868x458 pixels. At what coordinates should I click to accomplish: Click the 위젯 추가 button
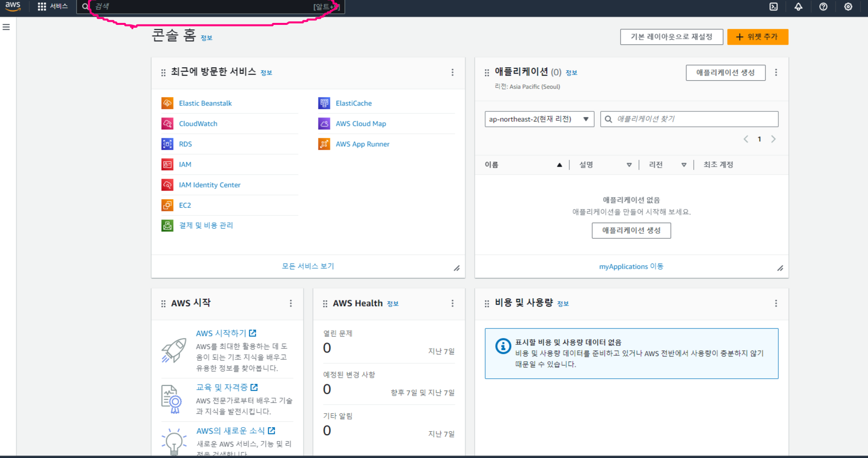758,37
